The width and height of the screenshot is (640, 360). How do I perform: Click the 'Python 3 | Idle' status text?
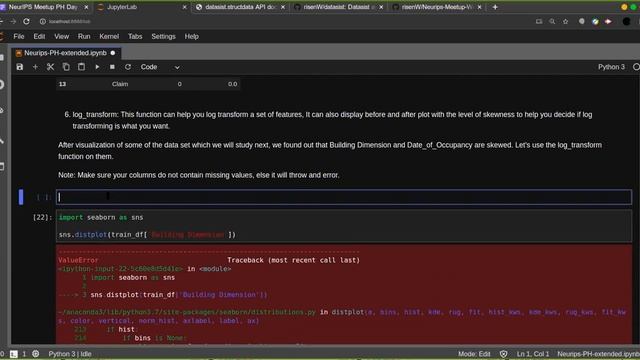coord(70,354)
